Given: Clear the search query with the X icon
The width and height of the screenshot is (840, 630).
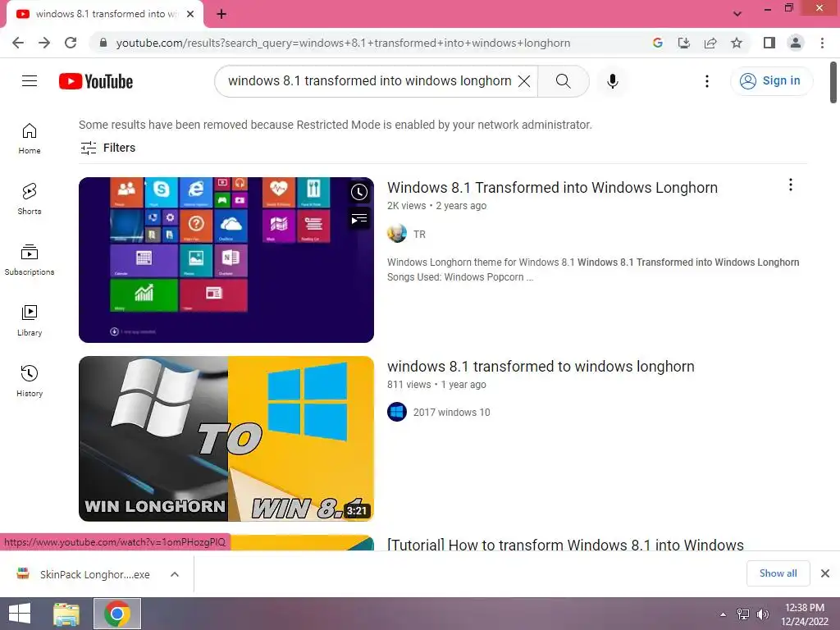Looking at the screenshot, I should point(524,81).
